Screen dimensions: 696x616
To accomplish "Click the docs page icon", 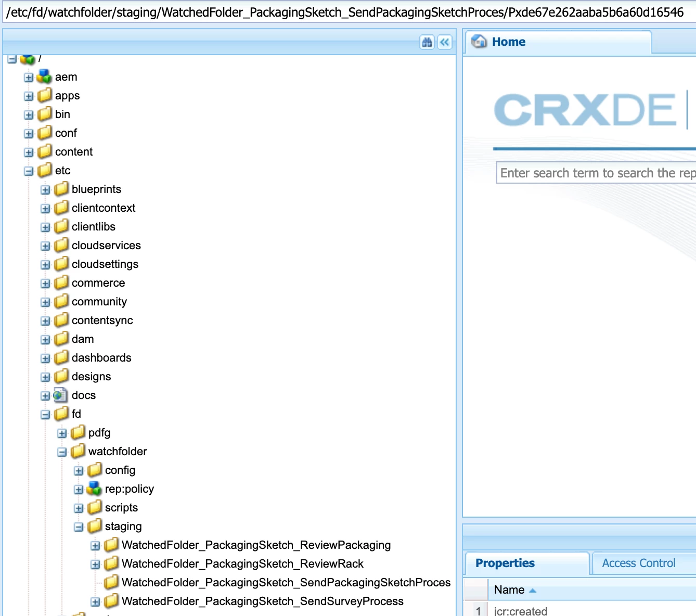I will [61, 395].
